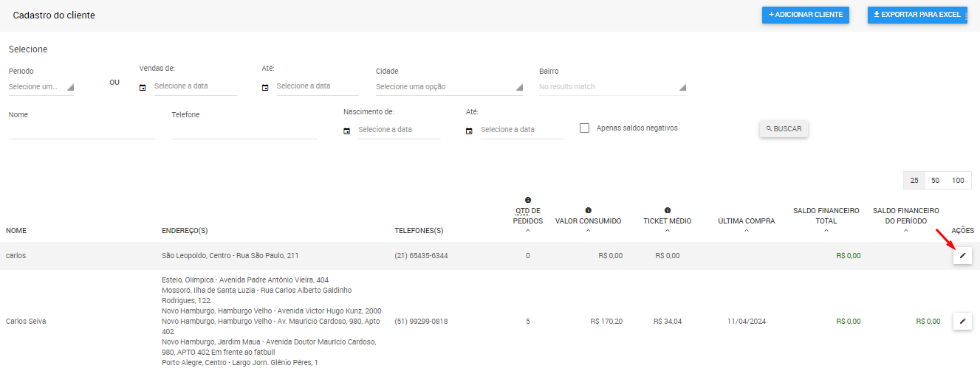Click the pencil edit icon for carlos
The image size is (980, 371).
pos(962,256)
